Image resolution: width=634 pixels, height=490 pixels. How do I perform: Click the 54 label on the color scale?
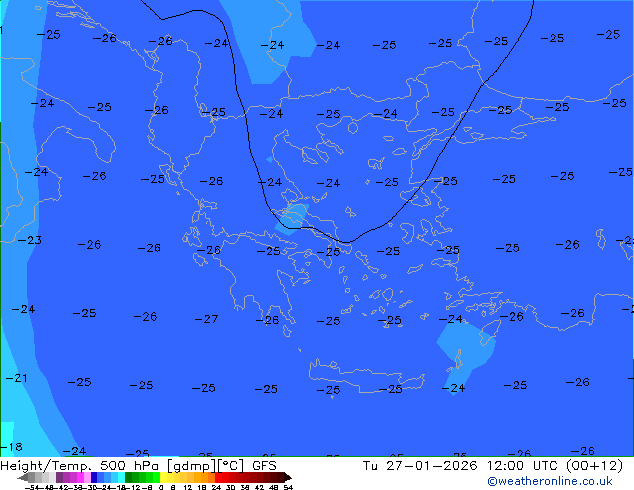(x=288, y=487)
